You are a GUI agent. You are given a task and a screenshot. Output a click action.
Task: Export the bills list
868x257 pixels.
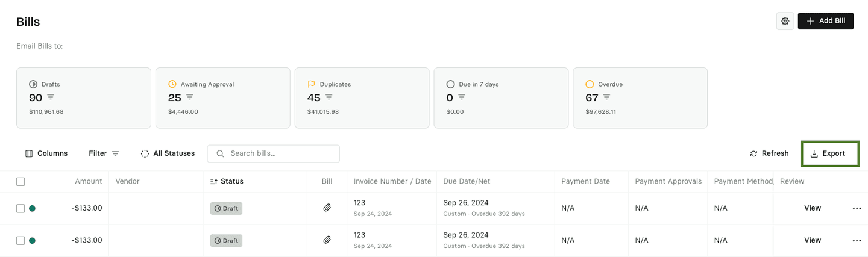pos(829,153)
